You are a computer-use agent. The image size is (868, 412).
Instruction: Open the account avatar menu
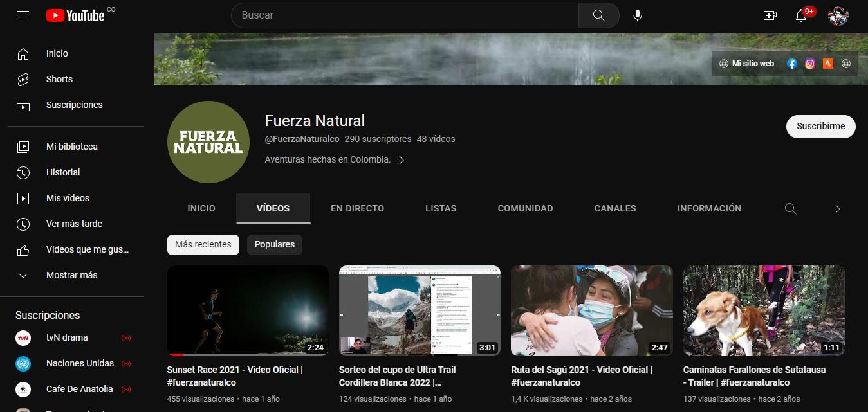(x=838, y=15)
